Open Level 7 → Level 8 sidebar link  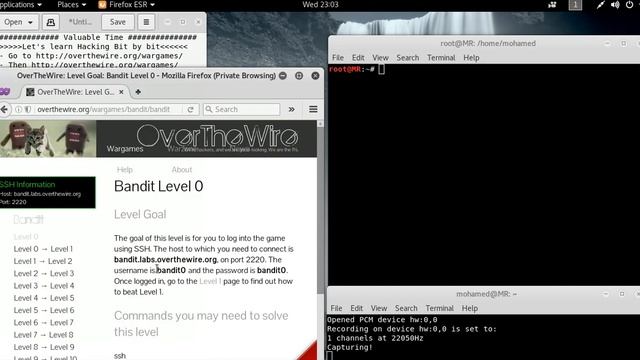[43, 335]
